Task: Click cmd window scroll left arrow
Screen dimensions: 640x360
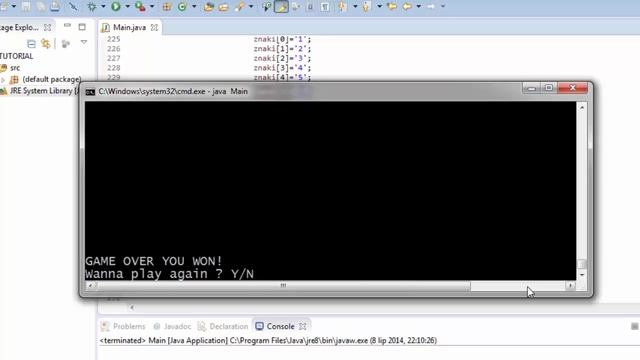Action: click(x=90, y=286)
